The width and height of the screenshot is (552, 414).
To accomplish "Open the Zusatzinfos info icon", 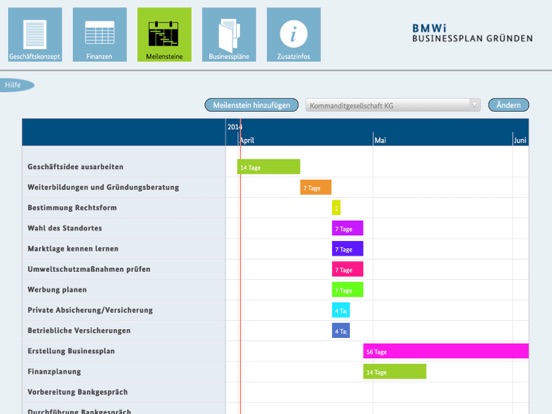I will coord(294,35).
